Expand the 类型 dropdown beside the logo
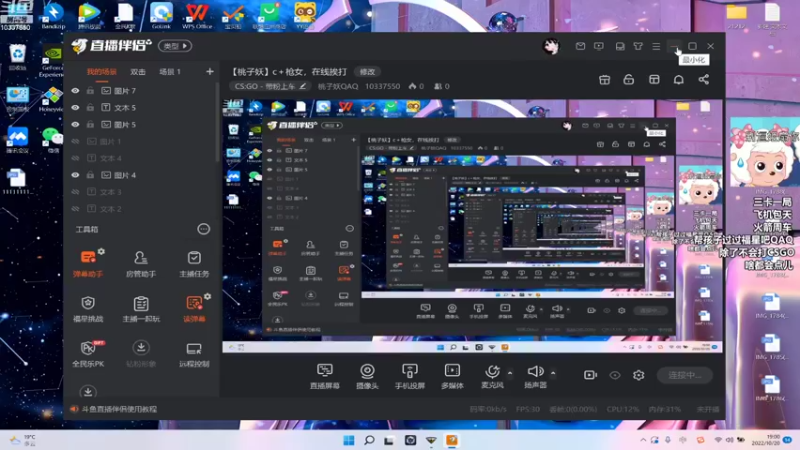Image resolution: width=800 pixels, height=450 pixels. pos(175,46)
